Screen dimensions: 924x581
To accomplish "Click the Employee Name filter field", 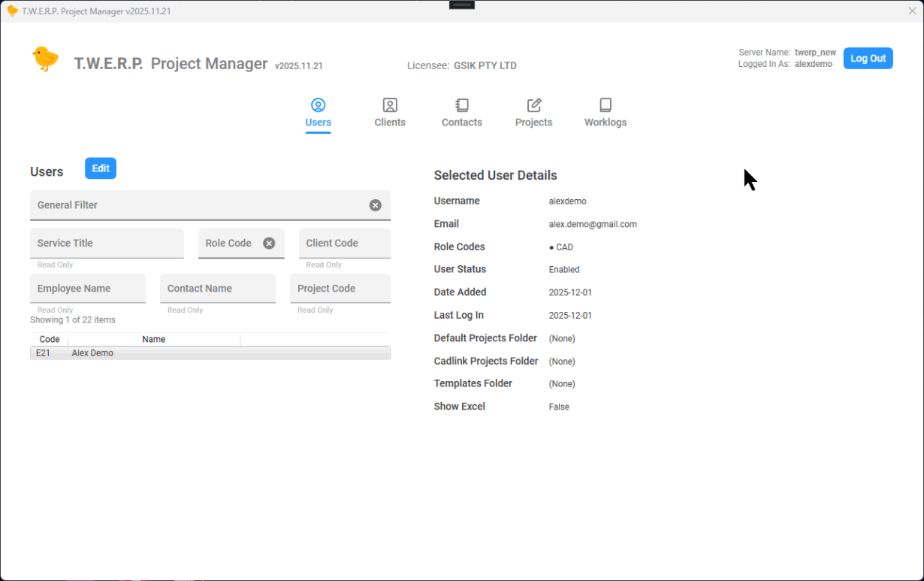I will click(x=88, y=289).
